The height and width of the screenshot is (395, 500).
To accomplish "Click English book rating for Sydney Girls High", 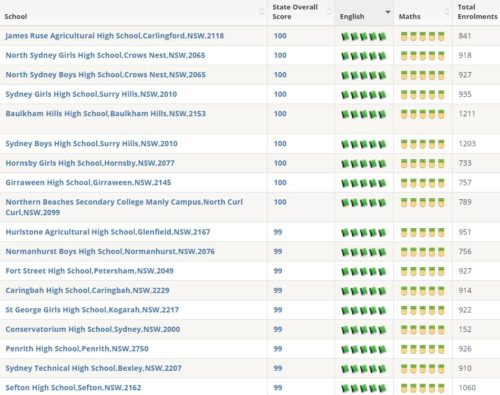I will point(364,95).
